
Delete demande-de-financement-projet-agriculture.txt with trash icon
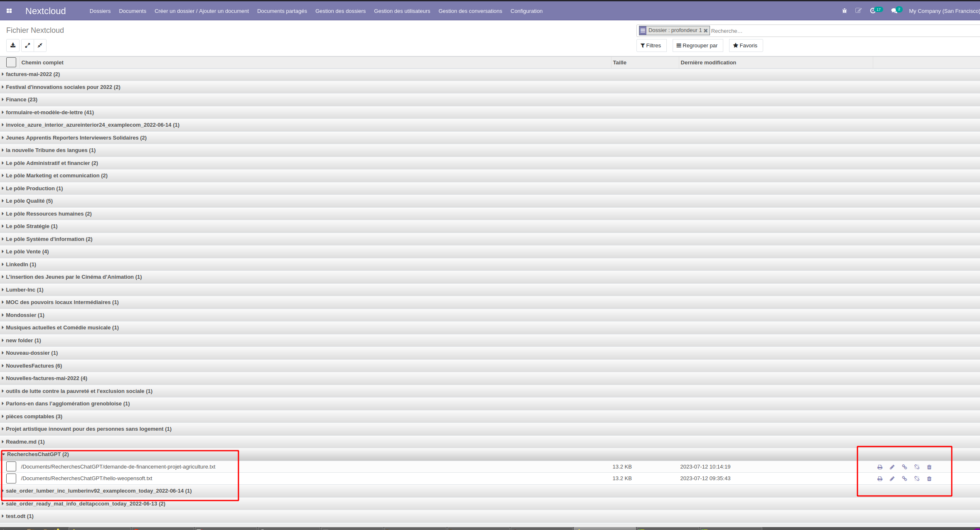pyautogui.click(x=929, y=467)
